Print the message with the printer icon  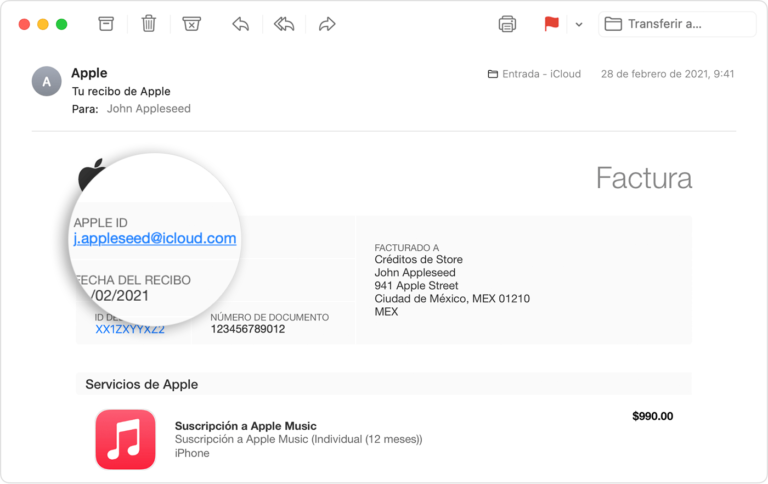pyautogui.click(x=507, y=24)
